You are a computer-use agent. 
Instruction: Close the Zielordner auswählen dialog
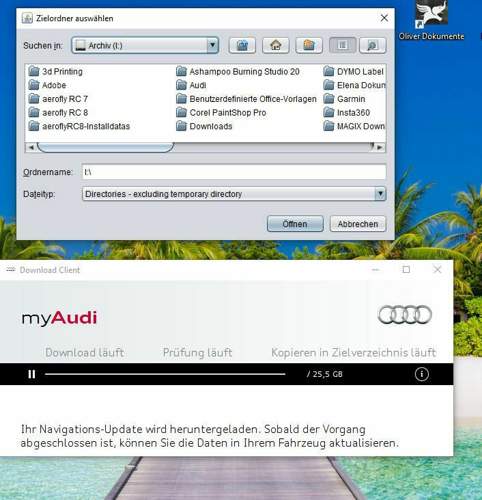pos(384,18)
